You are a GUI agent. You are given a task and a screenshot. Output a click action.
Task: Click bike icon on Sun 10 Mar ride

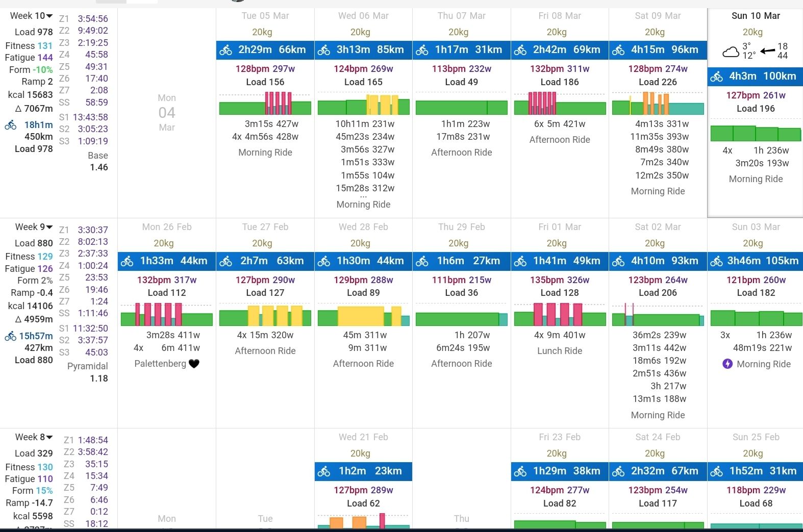coord(717,77)
